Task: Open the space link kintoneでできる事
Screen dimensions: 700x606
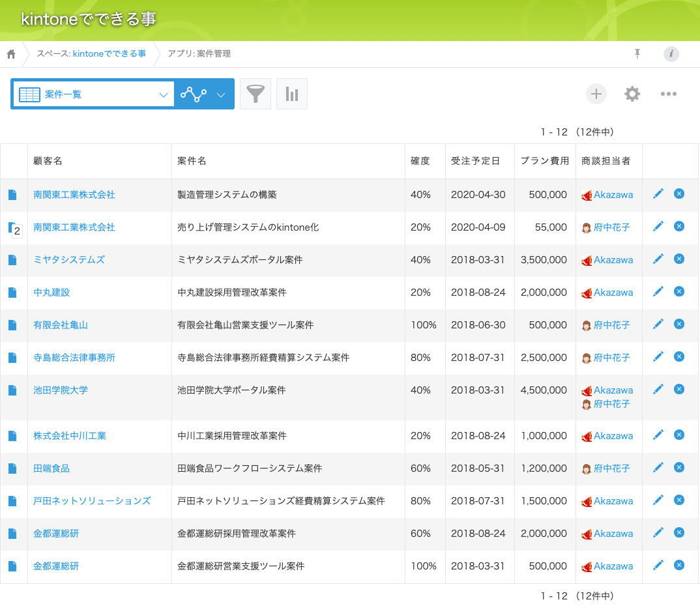Action: (x=109, y=53)
